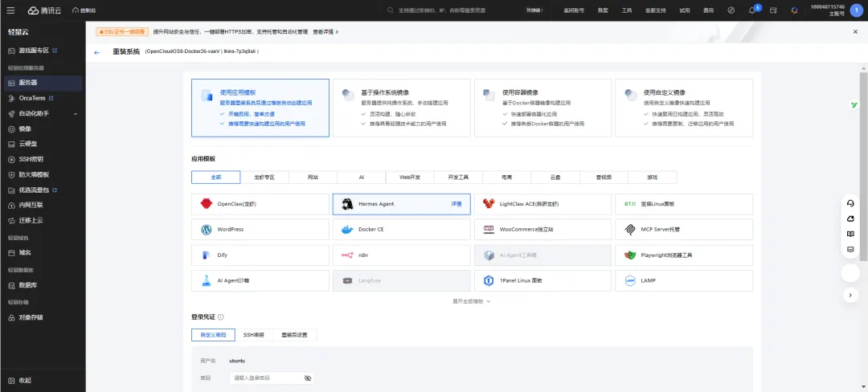Click the Tencent Cloud logo
Image resolution: width=868 pixels, height=392 pixels.
point(46,10)
